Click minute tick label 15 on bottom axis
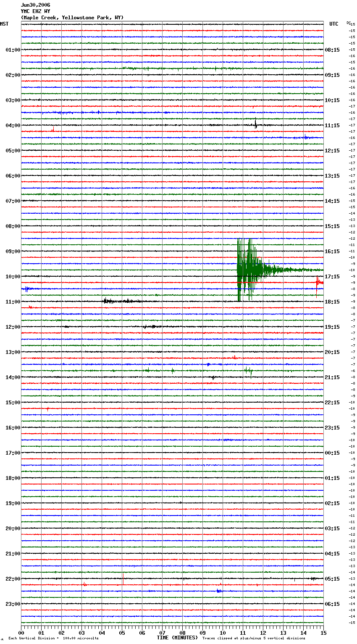The height and width of the screenshot is (644, 357). click(x=323, y=633)
